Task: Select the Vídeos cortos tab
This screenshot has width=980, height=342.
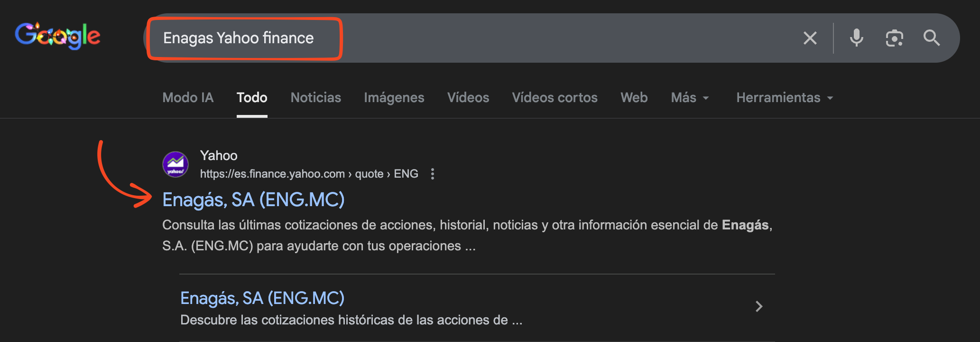Action: [555, 98]
